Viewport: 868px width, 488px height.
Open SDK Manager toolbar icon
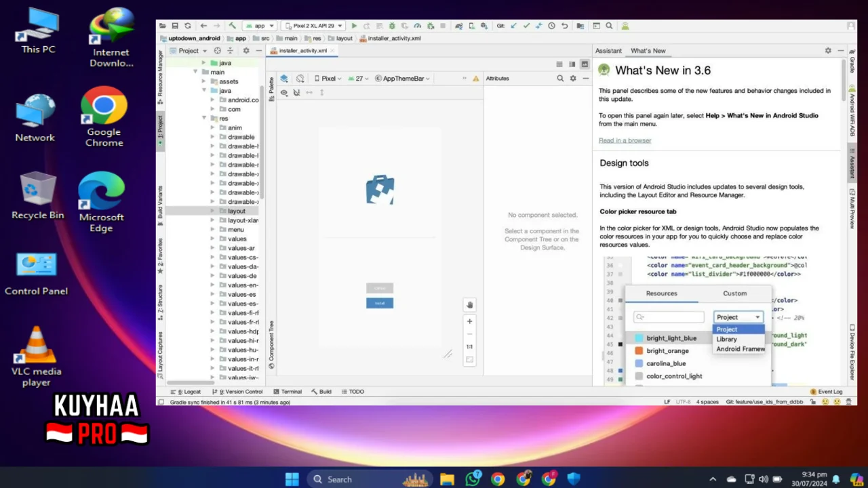pos(484,26)
